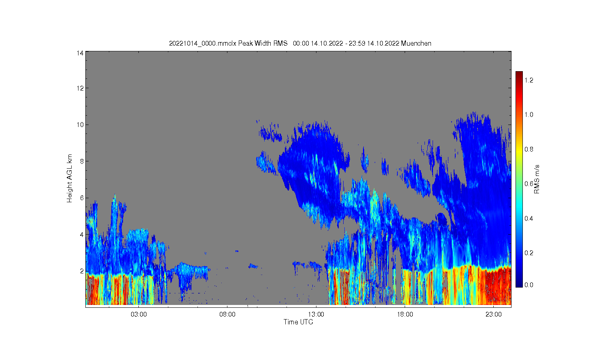
Task: Click the colorbar '0.8' value label
Action: pyautogui.click(x=529, y=149)
